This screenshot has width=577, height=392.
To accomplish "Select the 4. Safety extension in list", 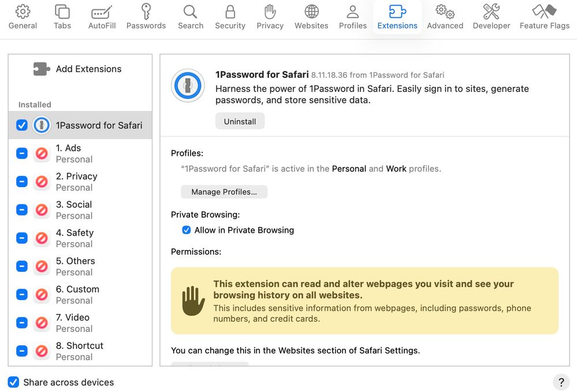I will [x=87, y=238].
